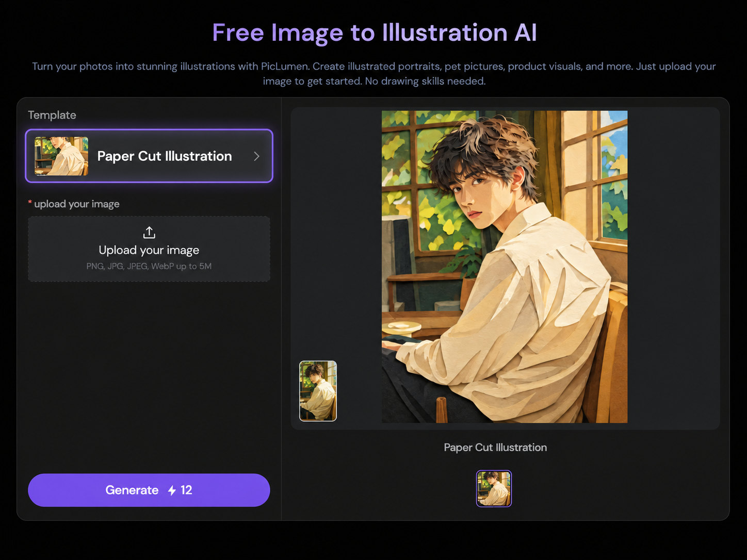Screen dimensions: 747x560
Task: Click the description paragraph starting 'Turn your photos'
Action: pos(374,74)
